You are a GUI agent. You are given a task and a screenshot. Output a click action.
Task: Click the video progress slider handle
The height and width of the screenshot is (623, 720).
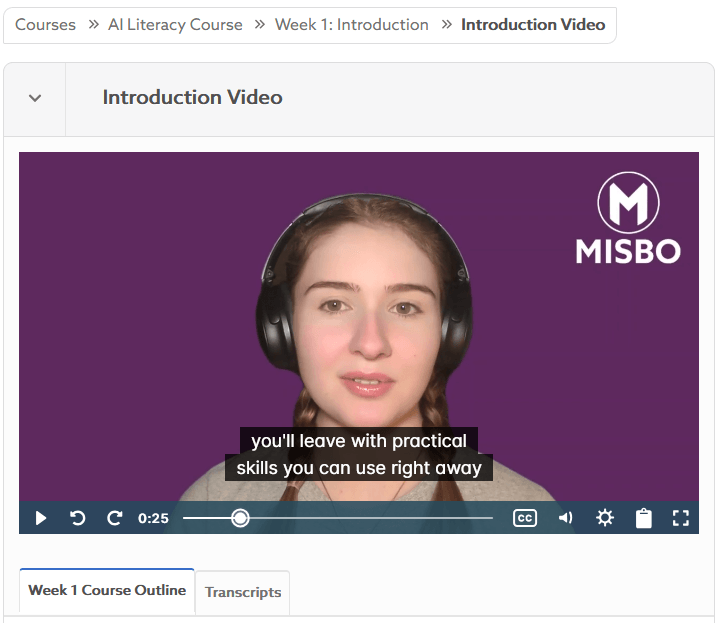pos(240,518)
